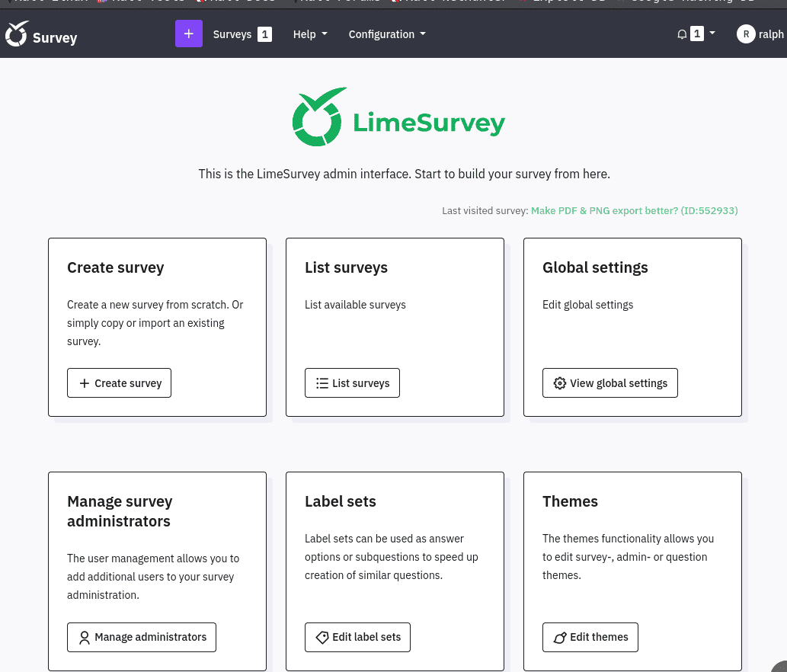Open the Surveys menu item

(x=232, y=34)
